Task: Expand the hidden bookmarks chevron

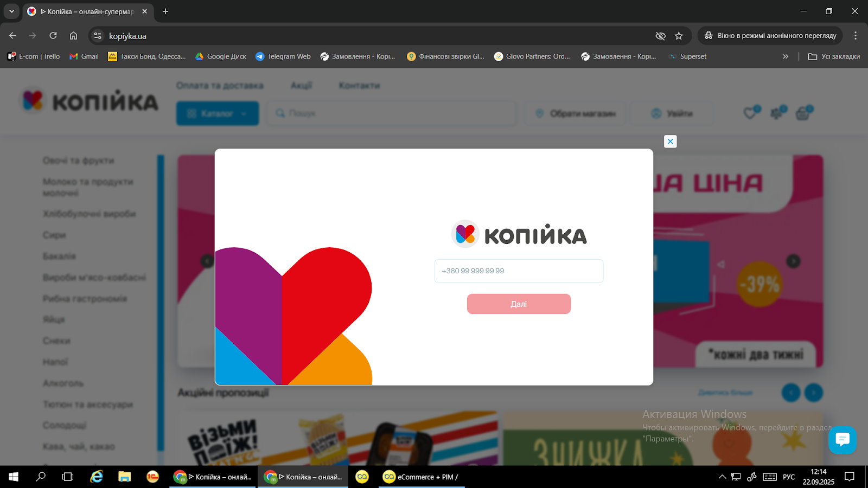Action: [x=785, y=56]
